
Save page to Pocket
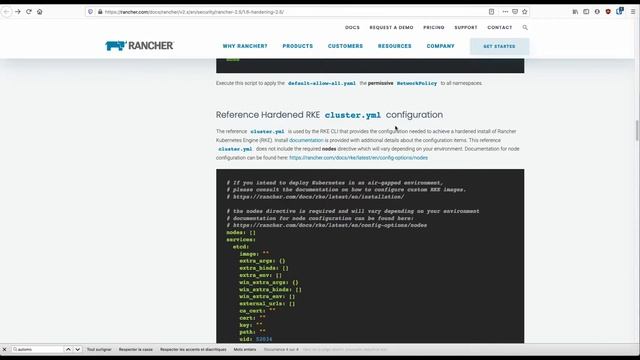pyautogui.click(x=515, y=12)
